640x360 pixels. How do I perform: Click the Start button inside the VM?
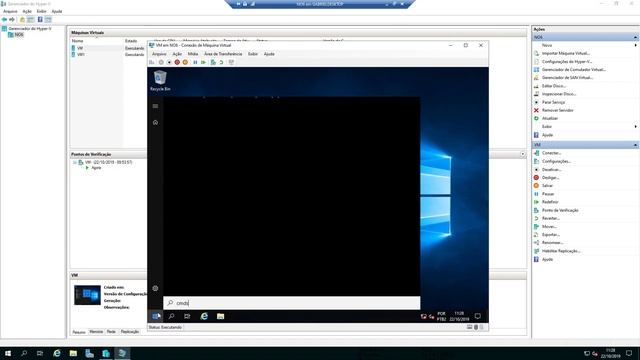tap(156, 316)
